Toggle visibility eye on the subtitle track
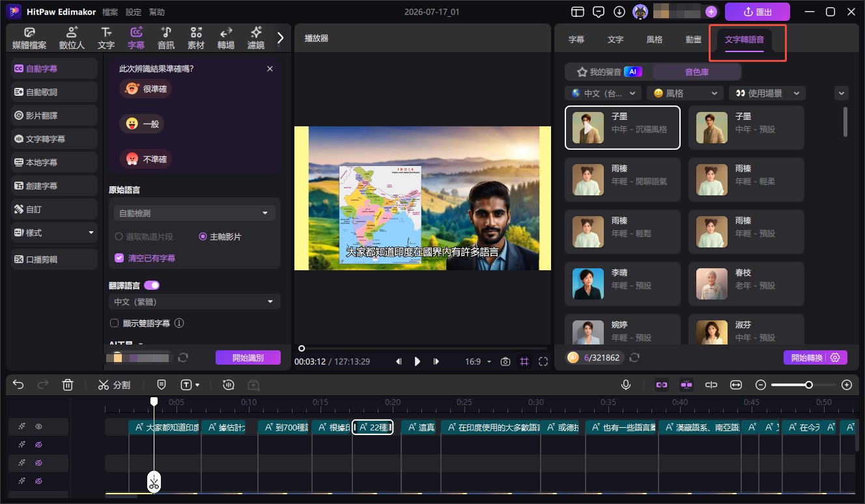 (x=38, y=427)
